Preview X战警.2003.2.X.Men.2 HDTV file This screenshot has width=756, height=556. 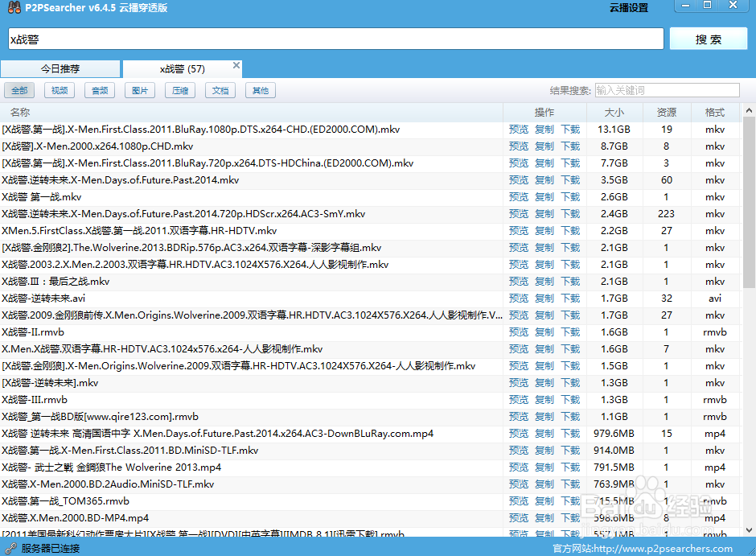tap(518, 264)
